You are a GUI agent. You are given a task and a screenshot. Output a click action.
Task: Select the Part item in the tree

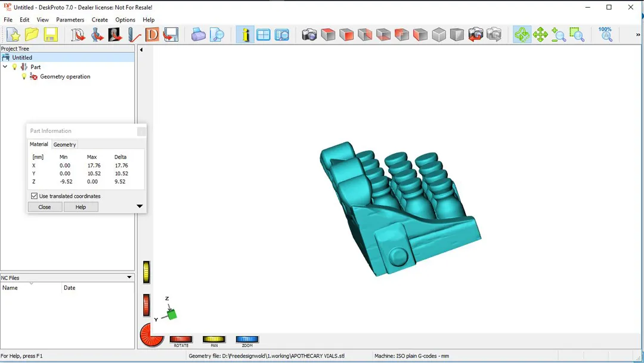(36, 67)
